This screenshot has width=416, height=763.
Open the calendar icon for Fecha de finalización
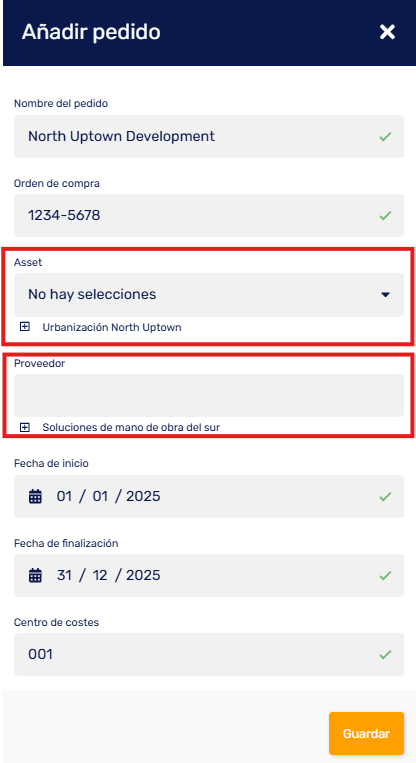pyautogui.click(x=35, y=575)
